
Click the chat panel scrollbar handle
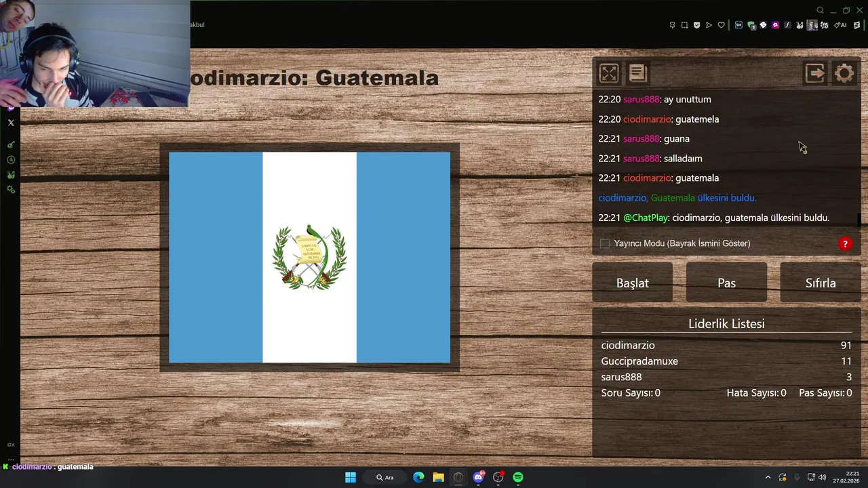tap(859, 220)
